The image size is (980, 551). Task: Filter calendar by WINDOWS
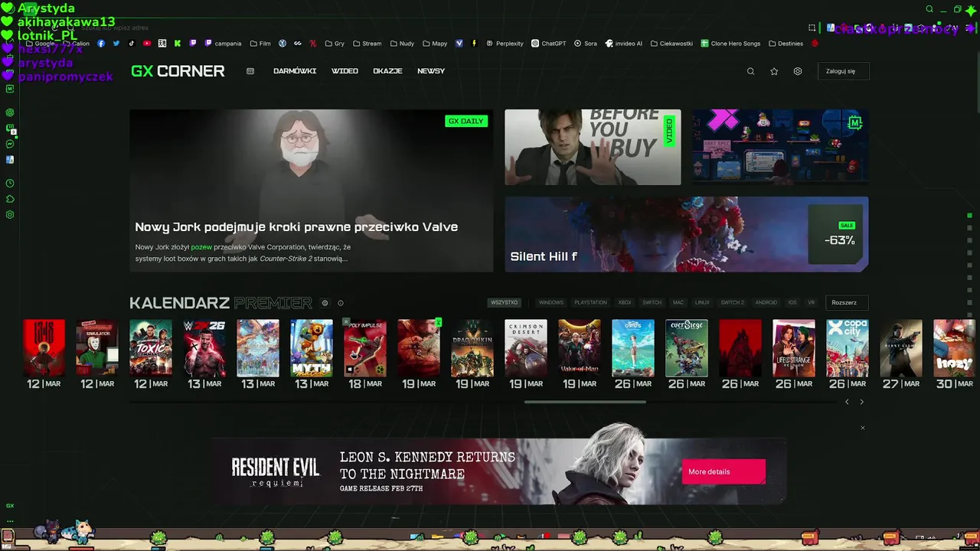pos(550,302)
